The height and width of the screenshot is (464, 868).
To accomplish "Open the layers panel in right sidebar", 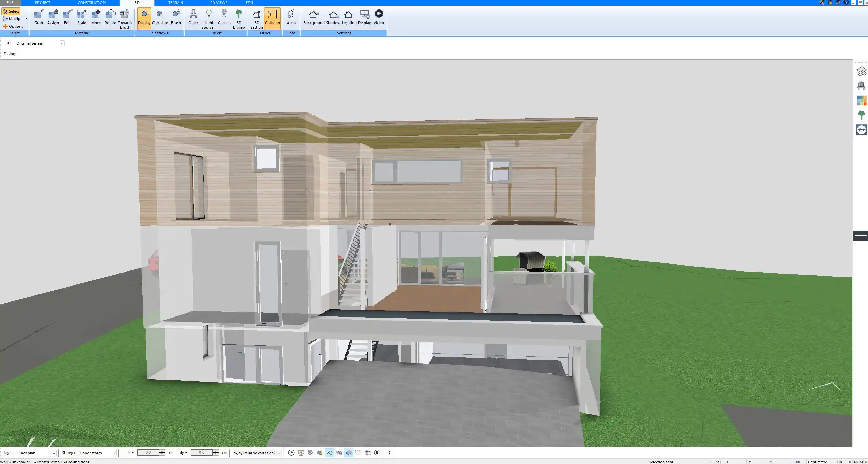I will pyautogui.click(x=862, y=71).
